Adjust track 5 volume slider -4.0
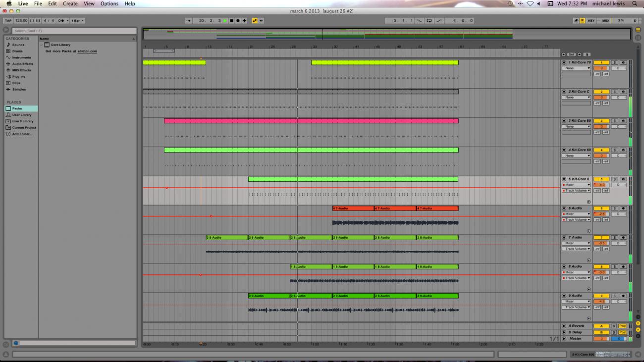Screen dimensions: 644x362 point(601,185)
